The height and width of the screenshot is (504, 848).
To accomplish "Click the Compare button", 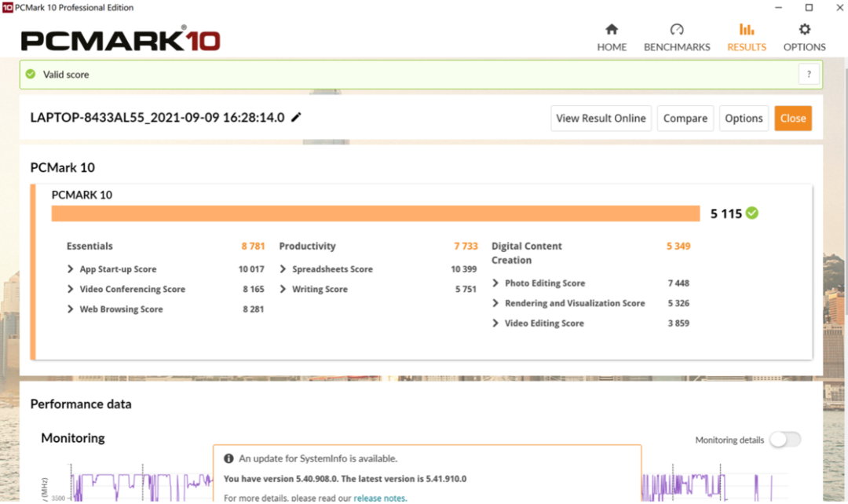I will (685, 118).
